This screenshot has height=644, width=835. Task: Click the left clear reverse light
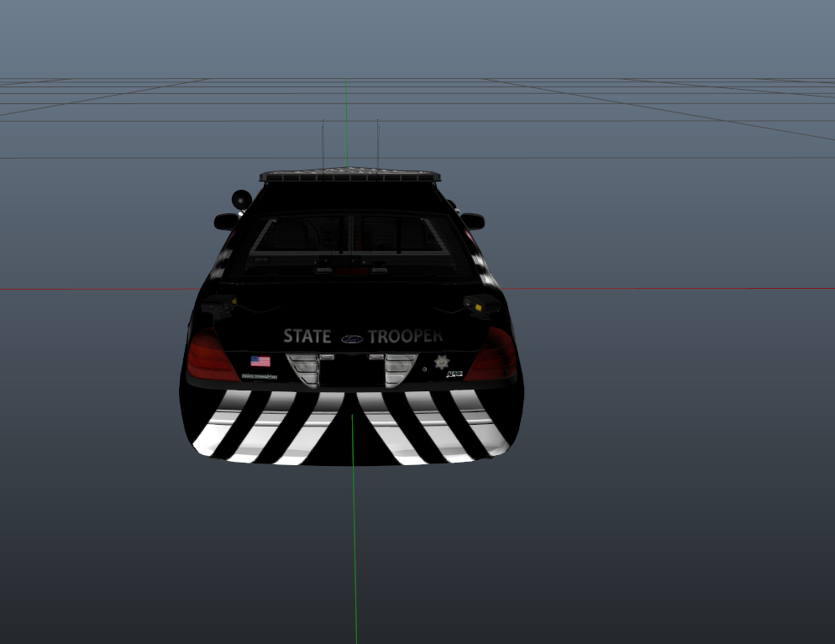coord(302,369)
